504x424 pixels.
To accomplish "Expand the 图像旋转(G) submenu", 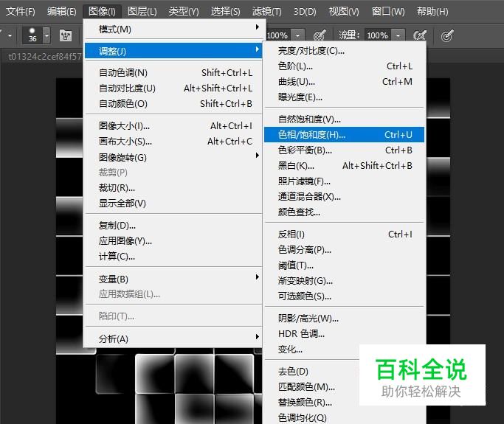I will coord(173,157).
